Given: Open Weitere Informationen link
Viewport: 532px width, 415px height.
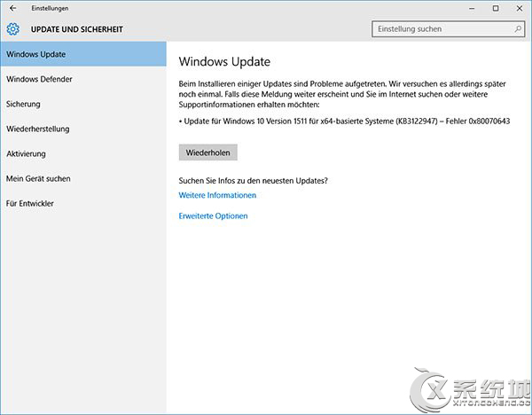Looking at the screenshot, I should click(x=217, y=195).
